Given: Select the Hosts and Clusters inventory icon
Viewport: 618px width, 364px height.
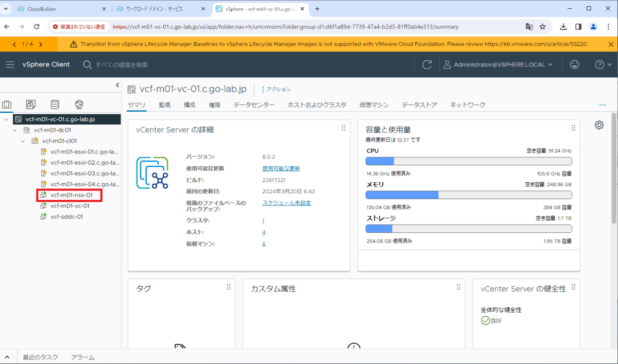Looking at the screenshot, I should pos(7,105).
